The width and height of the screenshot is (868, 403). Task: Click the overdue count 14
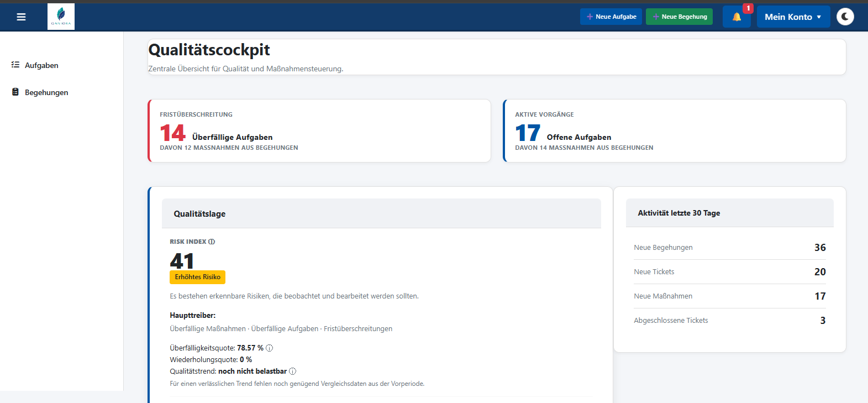tap(172, 133)
